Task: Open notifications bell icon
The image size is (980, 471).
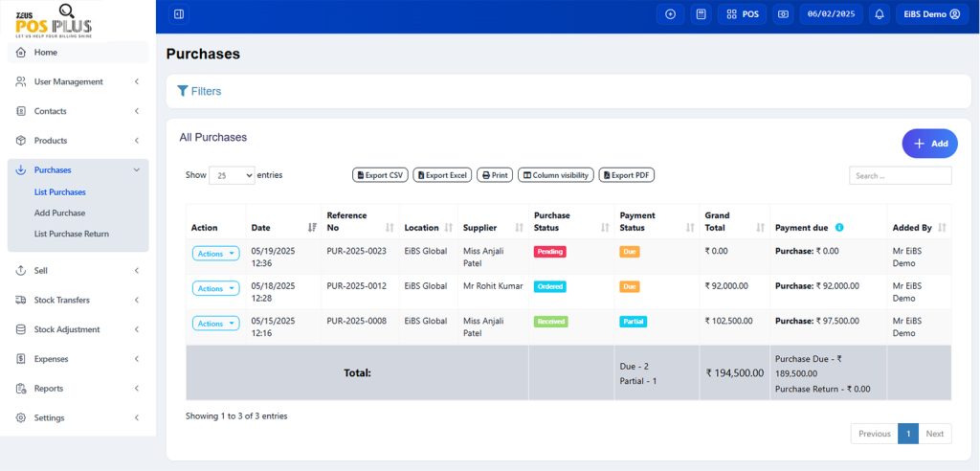Action: coord(880,13)
